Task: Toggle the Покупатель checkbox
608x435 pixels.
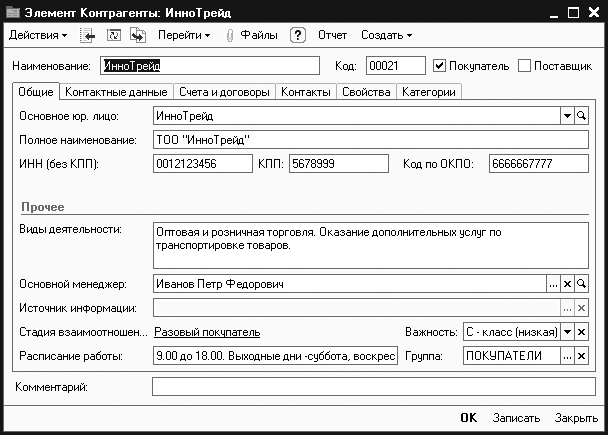Action: point(439,66)
